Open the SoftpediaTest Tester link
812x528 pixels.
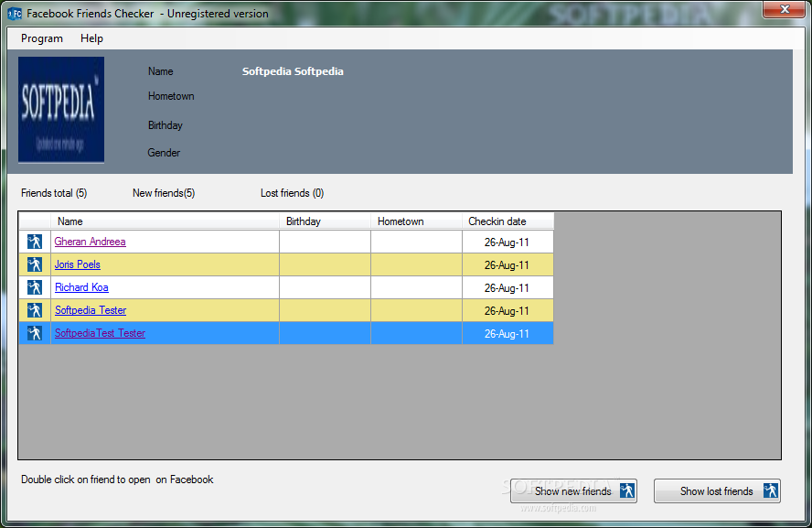[x=100, y=333]
